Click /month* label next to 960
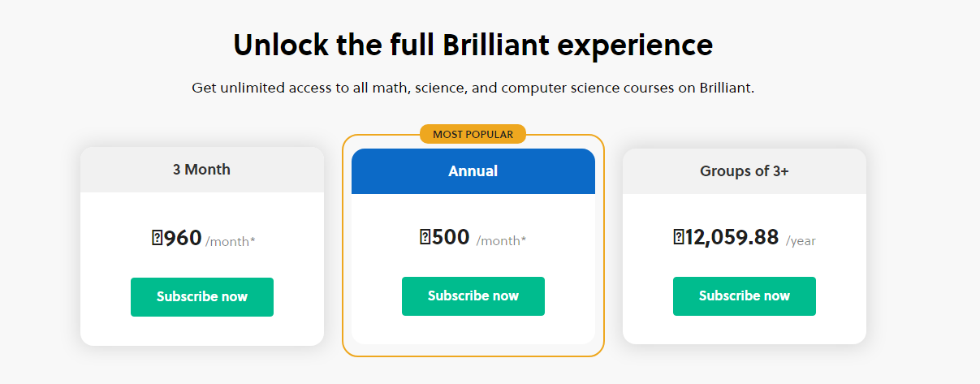The width and height of the screenshot is (980, 384). click(231, 241)
